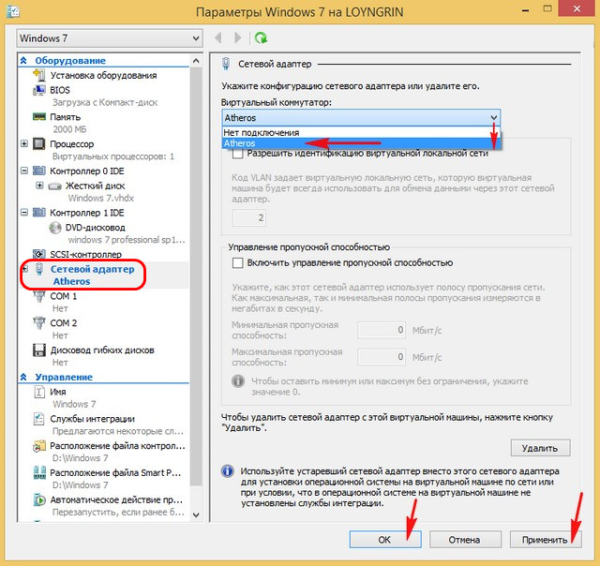The width and height of the screenshot is (600, 566).
Task: Expand the Процессор tree node
Action: click(25, 144)
